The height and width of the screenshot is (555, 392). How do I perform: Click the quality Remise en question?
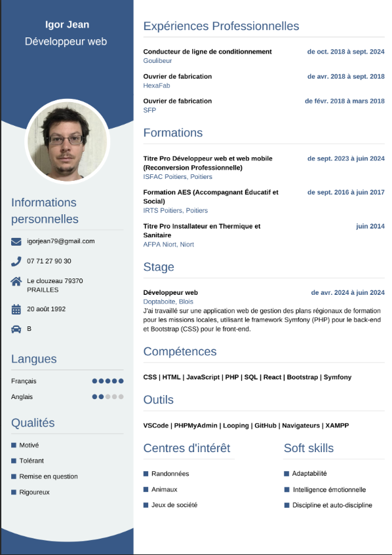coord(49,476)
